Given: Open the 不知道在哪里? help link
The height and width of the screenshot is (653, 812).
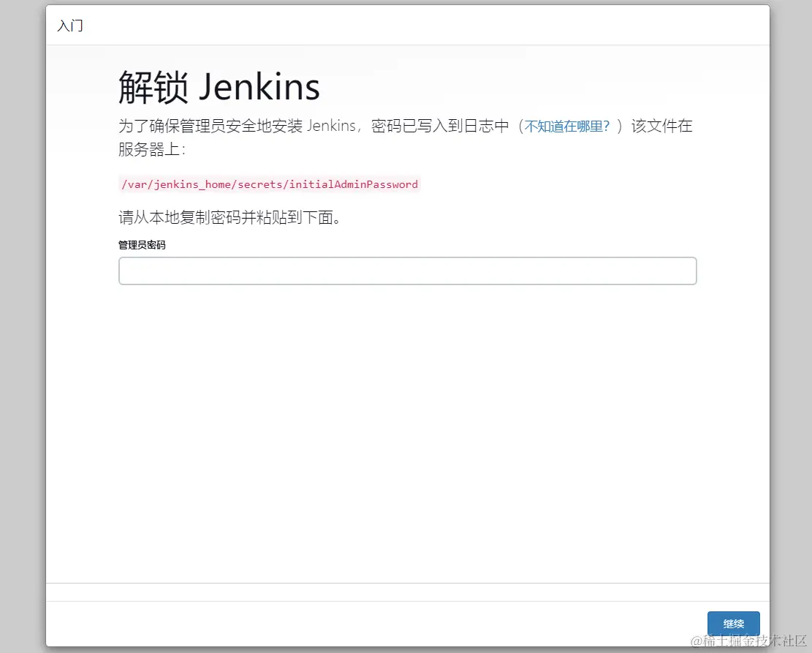Looking at the screenshot, I should 567,126.
